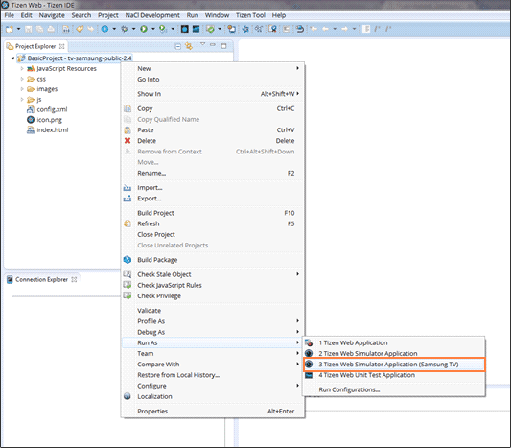Select Tizen Web Simulator Application (Samsung TV)

coord(394,364)
